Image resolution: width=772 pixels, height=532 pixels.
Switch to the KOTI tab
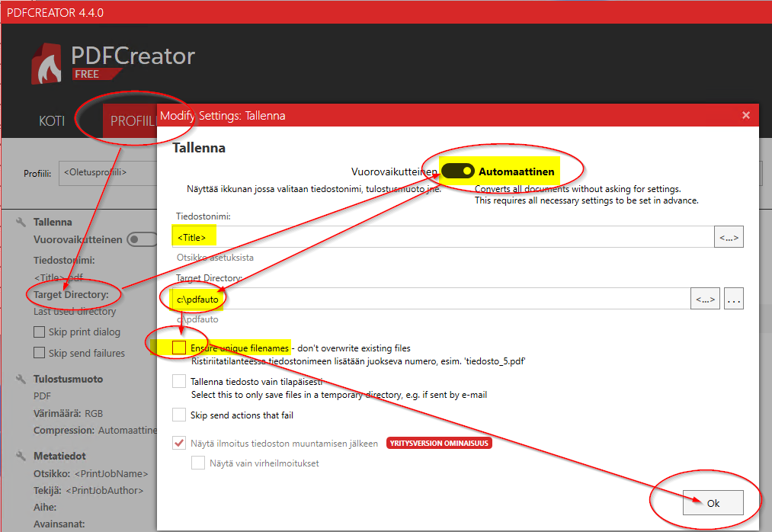[x=52, y=121]
